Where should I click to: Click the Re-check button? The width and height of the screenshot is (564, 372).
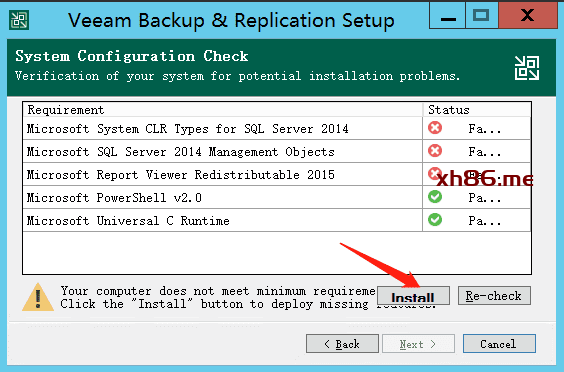click(494, 296)
